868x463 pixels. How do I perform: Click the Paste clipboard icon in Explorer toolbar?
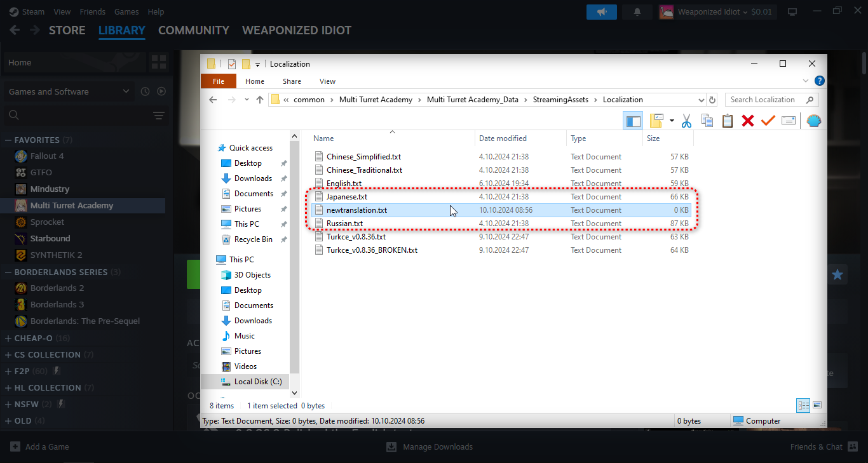click(x=728, y=121)
